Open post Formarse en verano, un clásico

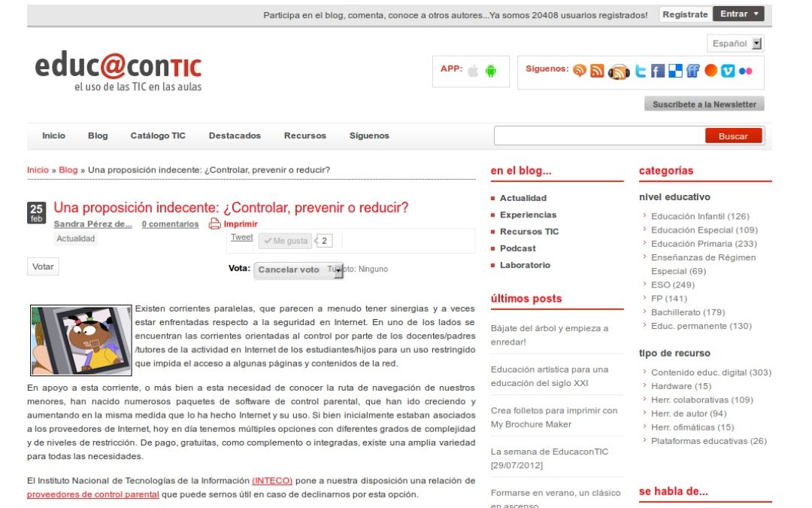556,497
